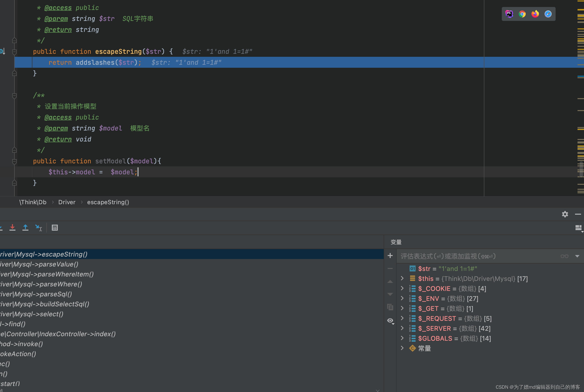Open Evaluate Expression calculator icon
584x392 pixels.
tap(55, 227)
